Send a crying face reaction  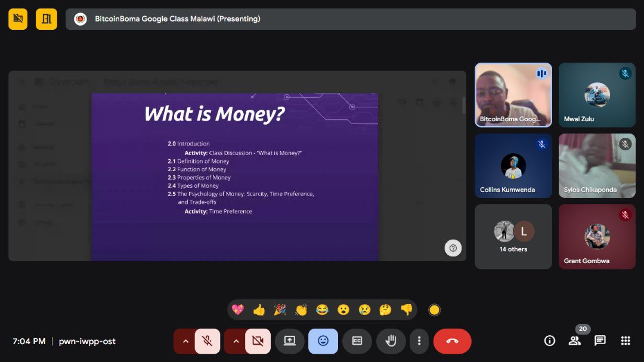[364, 310]
